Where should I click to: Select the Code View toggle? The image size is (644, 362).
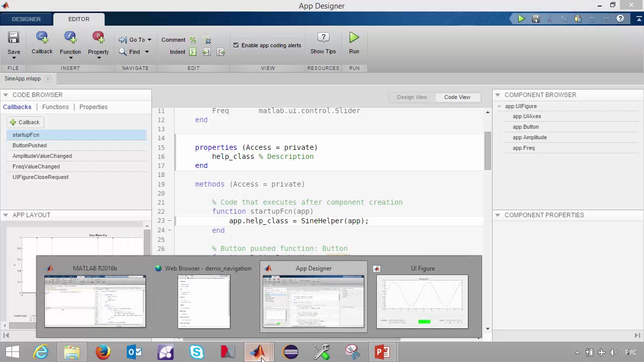457,97
